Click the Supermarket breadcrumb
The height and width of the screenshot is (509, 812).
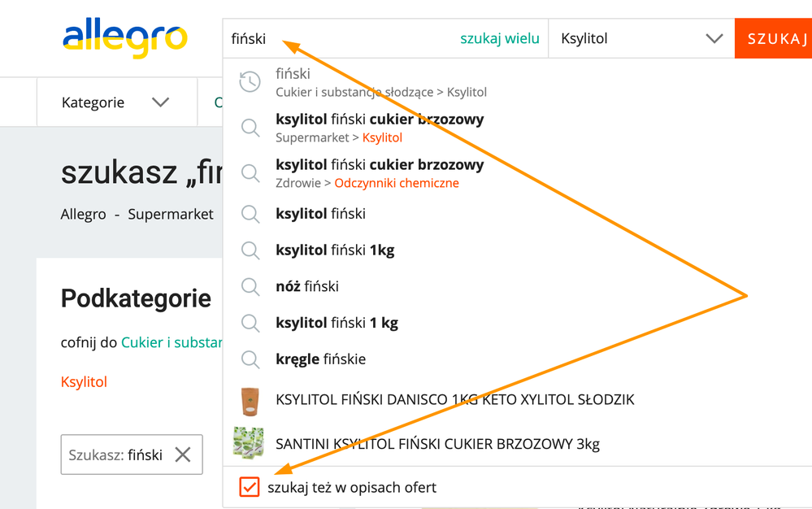tap(171, 215)
